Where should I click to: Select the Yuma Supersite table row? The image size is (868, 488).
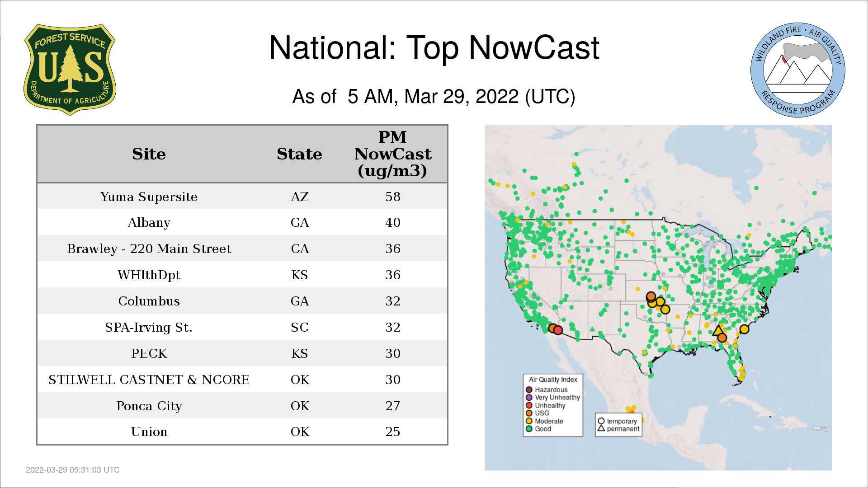pos(149,197)
